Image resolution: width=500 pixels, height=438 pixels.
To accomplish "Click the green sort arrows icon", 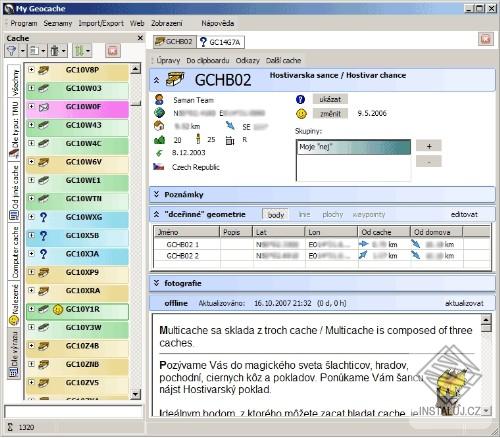I will tap(79, 51).
